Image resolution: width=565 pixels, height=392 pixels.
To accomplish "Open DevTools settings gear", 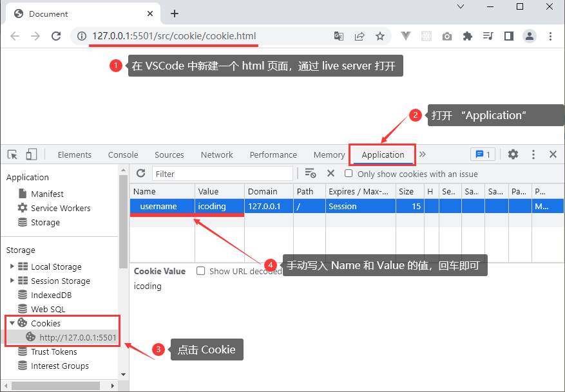I will pos(513,154).
